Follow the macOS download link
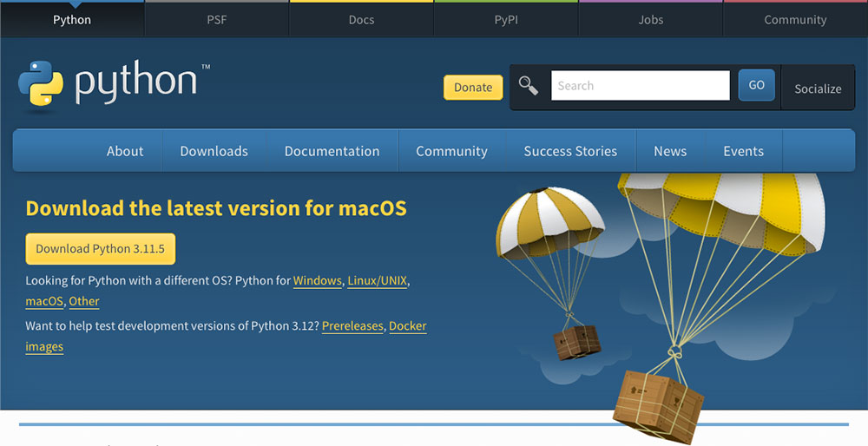Screen dimensions: 868x446 (x=44, y=302)
